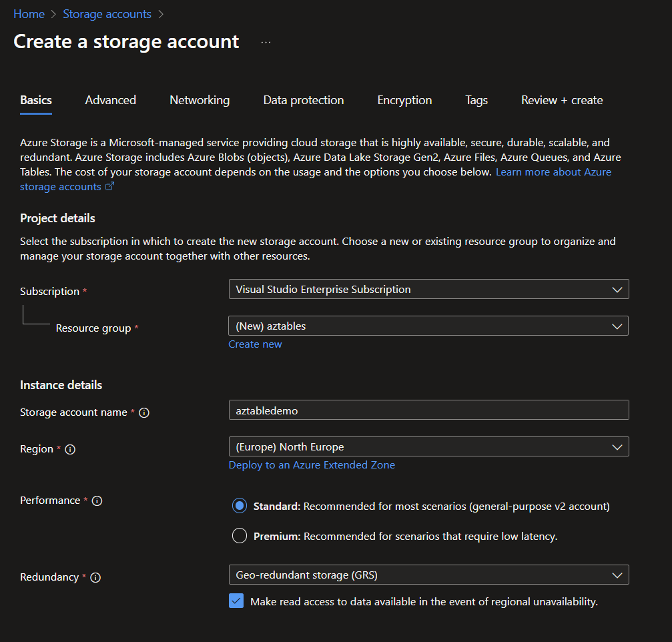
Task: Click the Storage accounts breadcrumb link
Action: [x=107, y=14]
